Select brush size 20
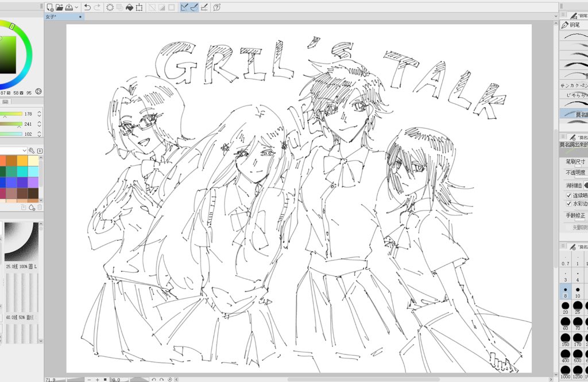The width and height of the screenshot is (588, 382). [x=566, y=307]
